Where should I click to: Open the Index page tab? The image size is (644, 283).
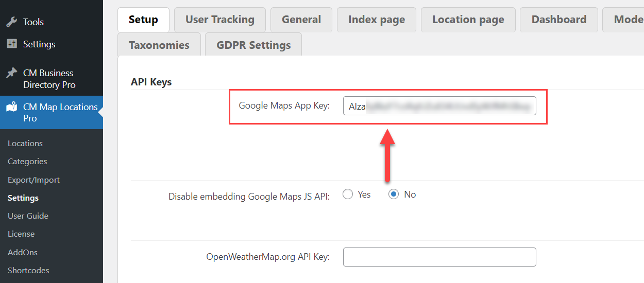tap(377, 20)
